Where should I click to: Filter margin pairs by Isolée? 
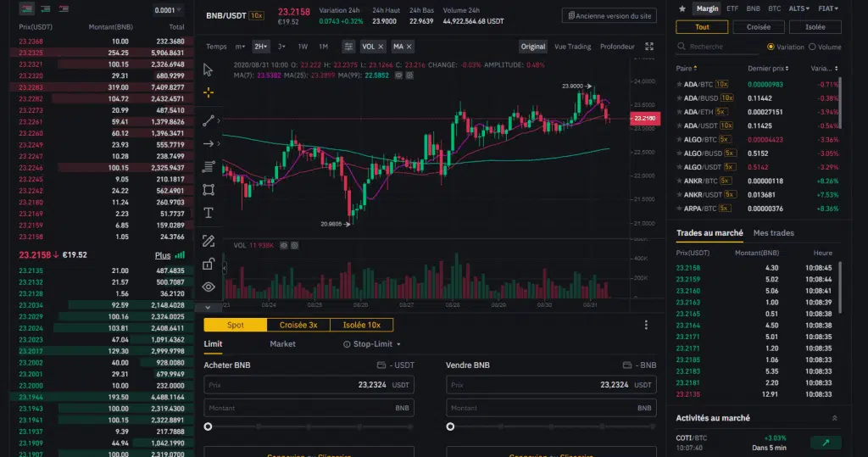815,27
